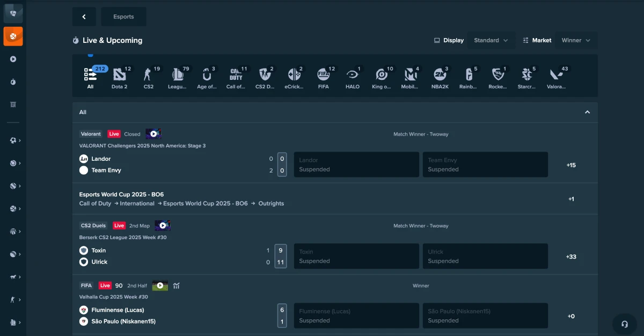Viewport: 644px width, 336px height.
Task: Filter events by Age of Empires
Action: (207, 78)
